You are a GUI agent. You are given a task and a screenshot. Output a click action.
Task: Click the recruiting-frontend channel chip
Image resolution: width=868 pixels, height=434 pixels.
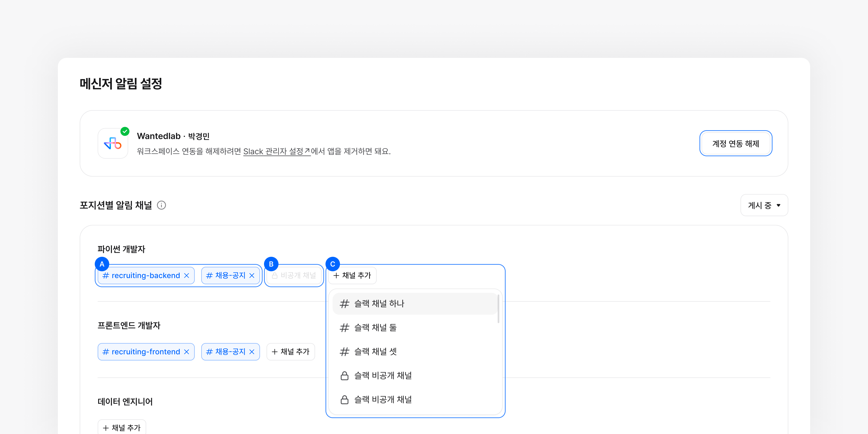(x=146, y=352)
